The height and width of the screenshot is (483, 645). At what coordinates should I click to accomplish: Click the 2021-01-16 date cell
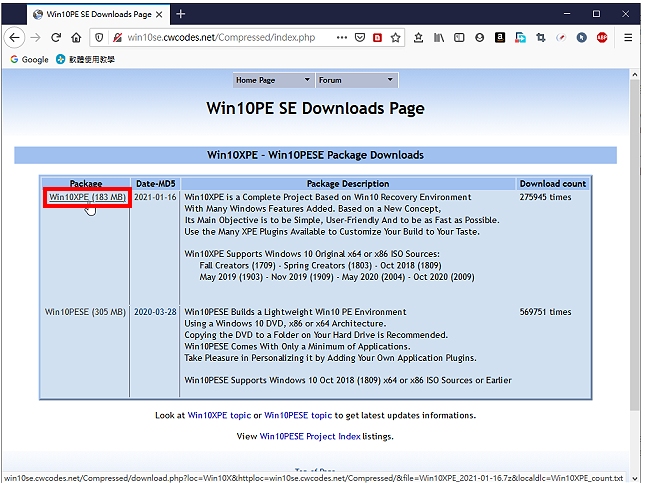pos(155,197)
